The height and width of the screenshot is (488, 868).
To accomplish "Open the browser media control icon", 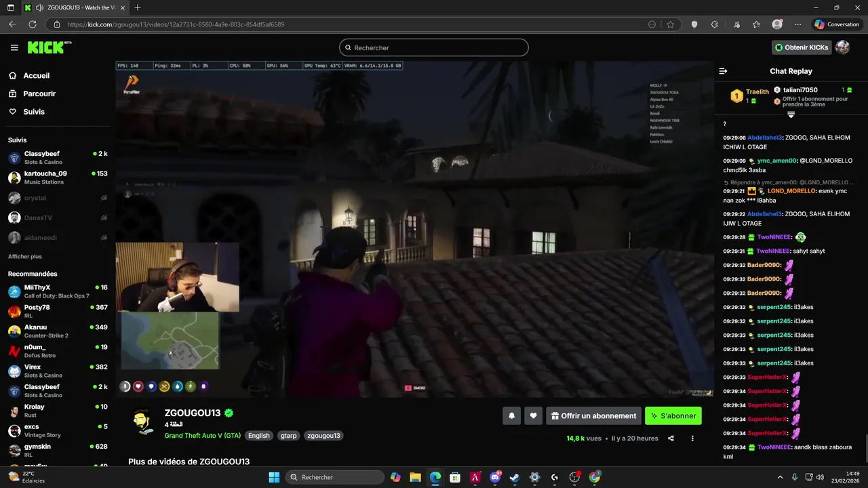I will [x=736, y=24].
